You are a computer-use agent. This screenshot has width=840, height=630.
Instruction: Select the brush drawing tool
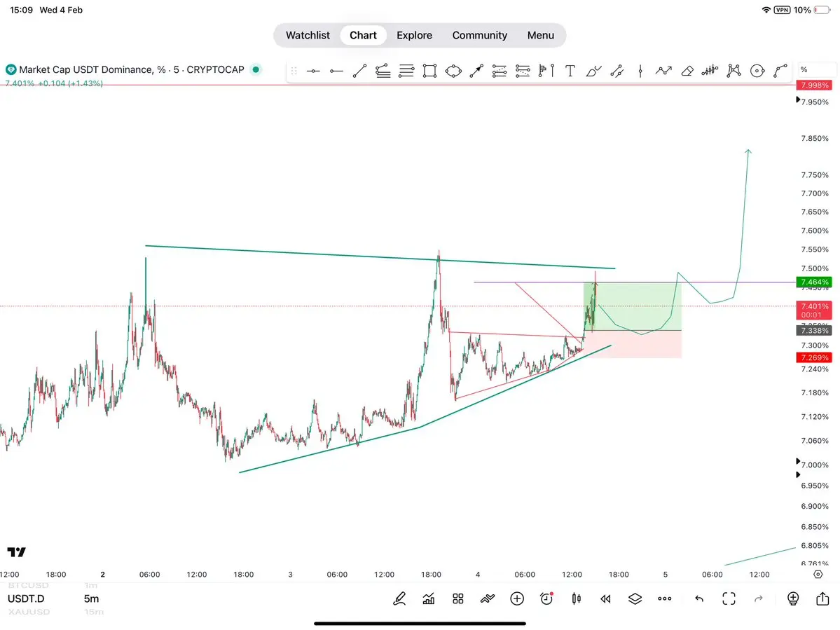593,71
